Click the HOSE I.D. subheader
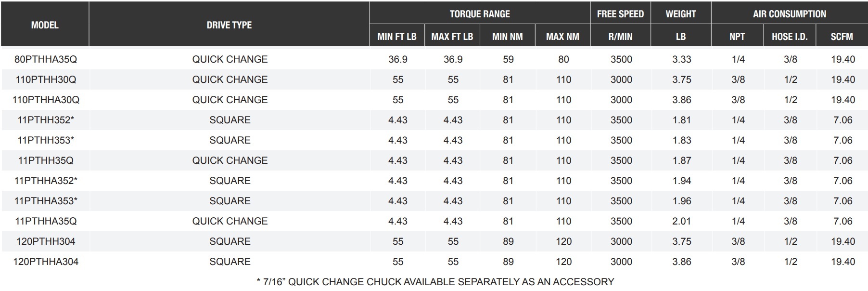This screenshot has height=291, width=868. click(x=790, y=37)
